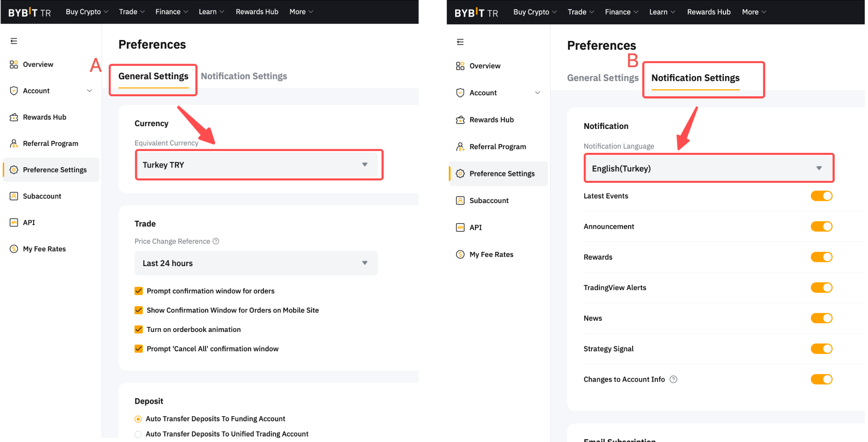Viewport: 868px width, 442px height.
Task: Click API icon in right screenshot sidebar
Action: pyautogui.click(x=460, y=227)
